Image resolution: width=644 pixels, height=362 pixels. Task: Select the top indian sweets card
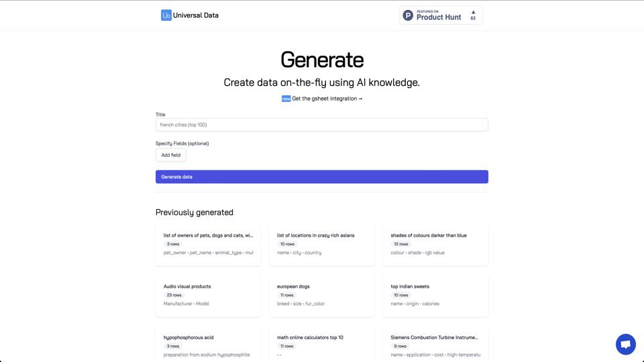tap(435, 295)
